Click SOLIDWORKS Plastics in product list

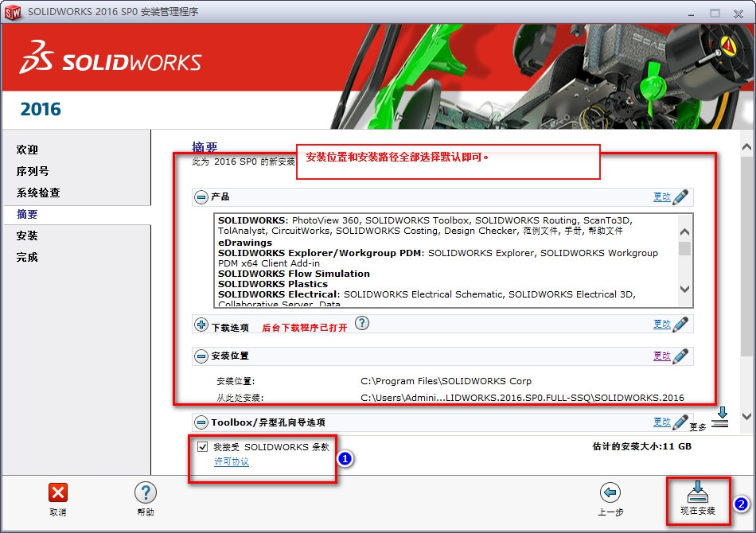coord(273,284)
